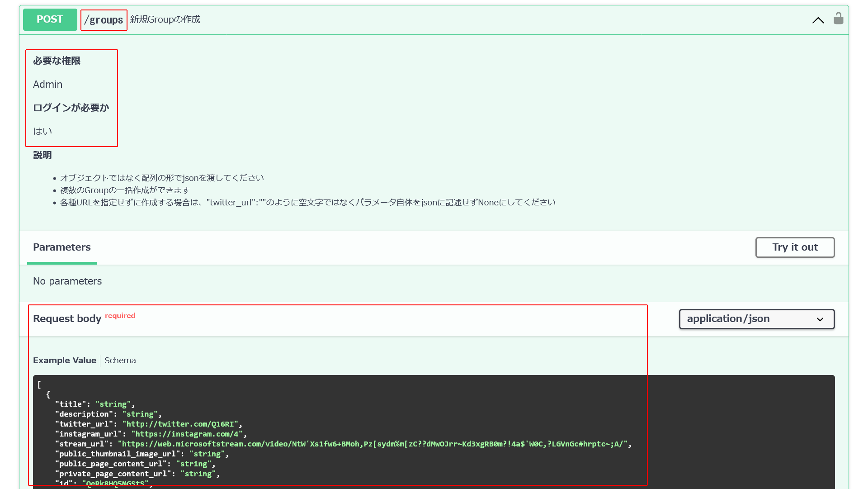Click the 必要な権限 heading
The image size is (868, 489).
pyautogui.click(x=57, y=61)
